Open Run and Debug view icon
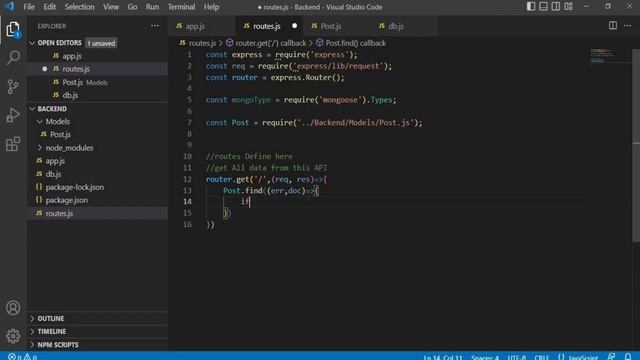Screen dimensions: 640x360 coord(13,115)
